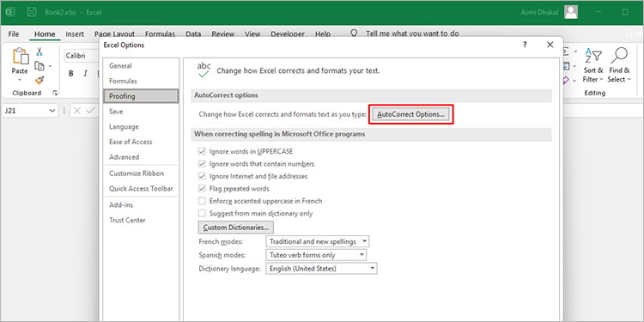Click the formula bar Cancel X icon
This screenshot has height=322, width=644.
(77, 111)
